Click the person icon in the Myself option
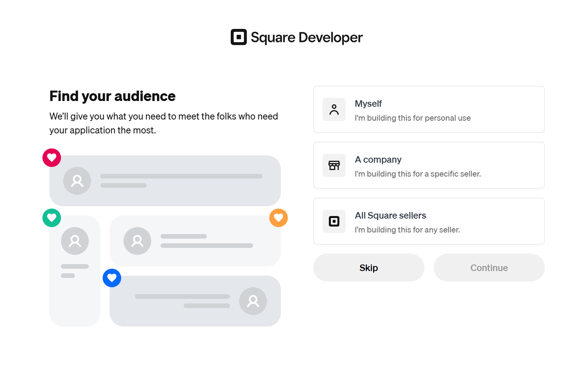Viewport: 588px width, 384px height. 334,109
